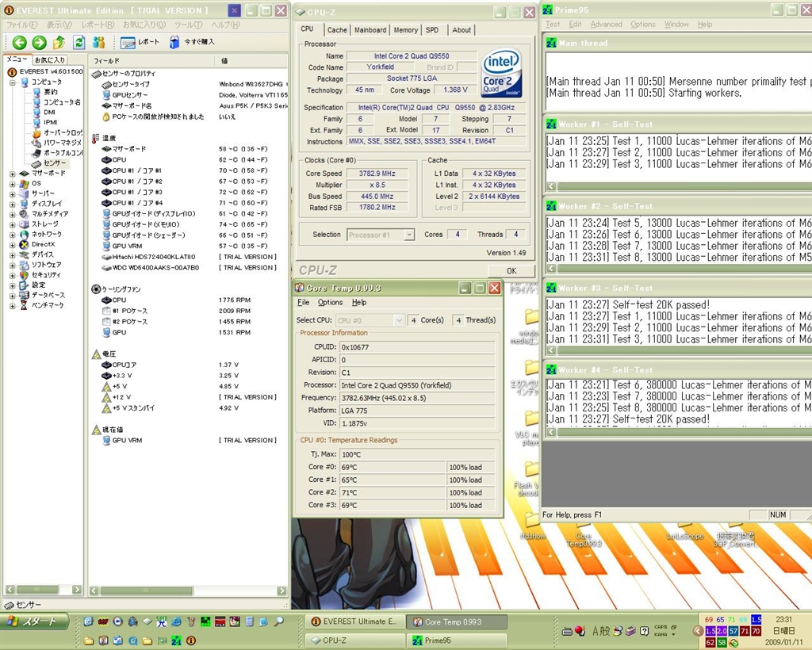This screenshot has height=650, width=812.
Task: Open the Options menu in Core Temp
Action: tap(330, 303)
